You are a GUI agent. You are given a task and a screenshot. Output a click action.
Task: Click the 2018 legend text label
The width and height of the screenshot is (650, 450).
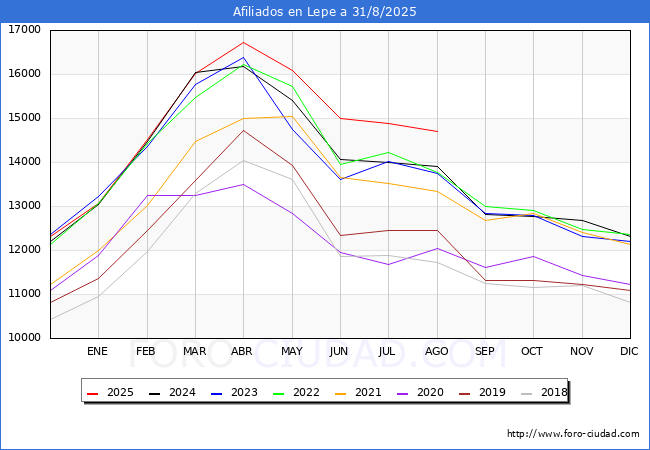tap(554, 392)
